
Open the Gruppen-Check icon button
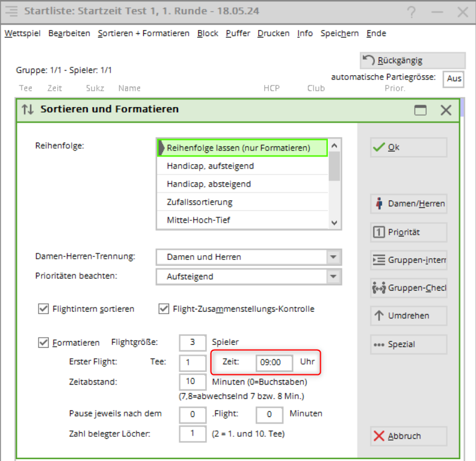pyautogui.click(x=409, y=288)
